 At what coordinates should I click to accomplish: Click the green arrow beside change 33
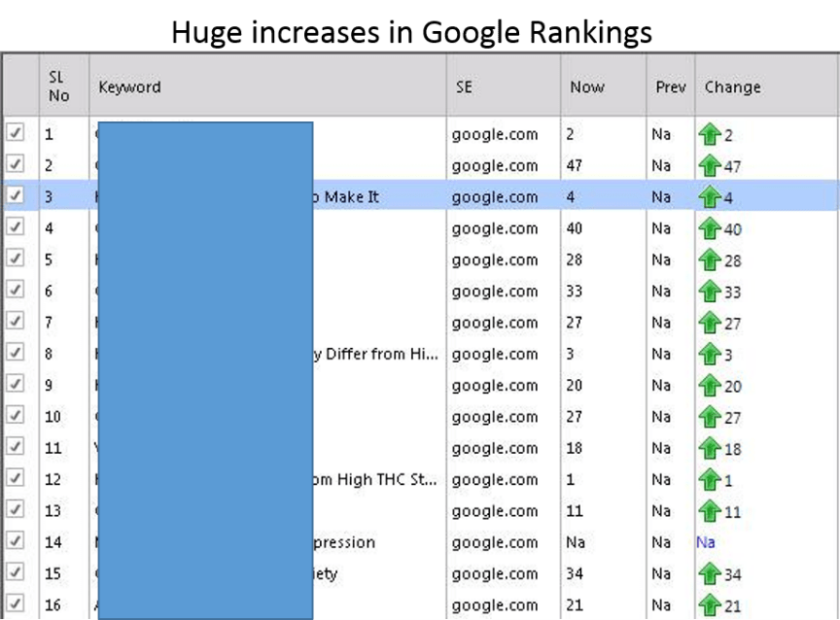pyautogui.click(x=710, y=292)
